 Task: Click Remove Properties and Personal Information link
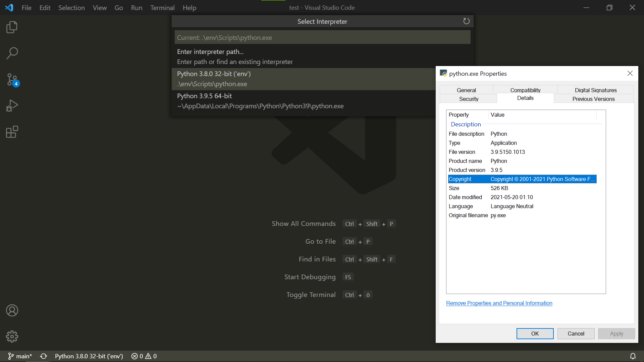499,303
